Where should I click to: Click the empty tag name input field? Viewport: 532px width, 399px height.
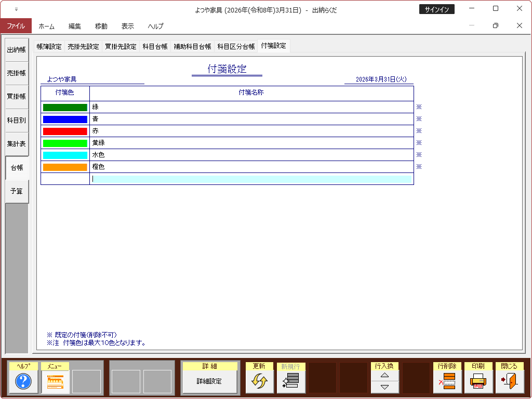pyautogui.click(x=252, y=179)
